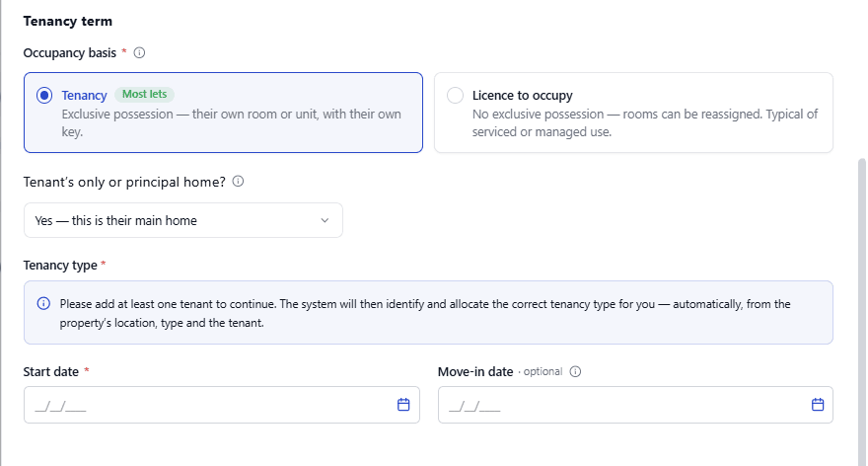The height and width of the screenshot is (466, 868).
Task: Open Move-in date calendar picker icon
Action: coord(818,405)
